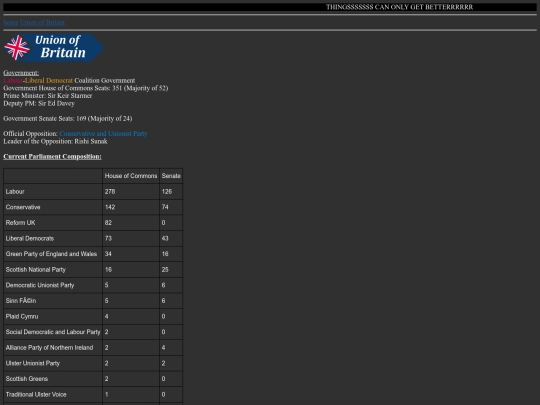The width and height of the screenshot is (540, 405).
Task: Click the Union of Britain flag logo
Action: [54, 48]
